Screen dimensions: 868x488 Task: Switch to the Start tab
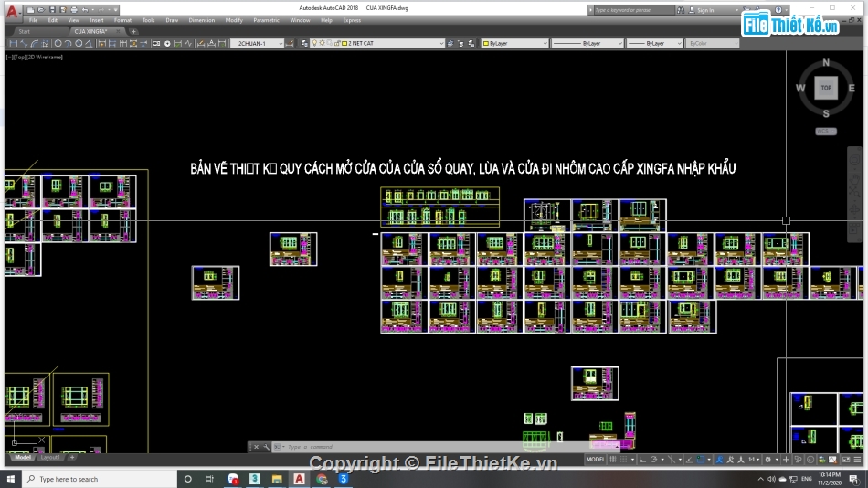pos(24,32)
